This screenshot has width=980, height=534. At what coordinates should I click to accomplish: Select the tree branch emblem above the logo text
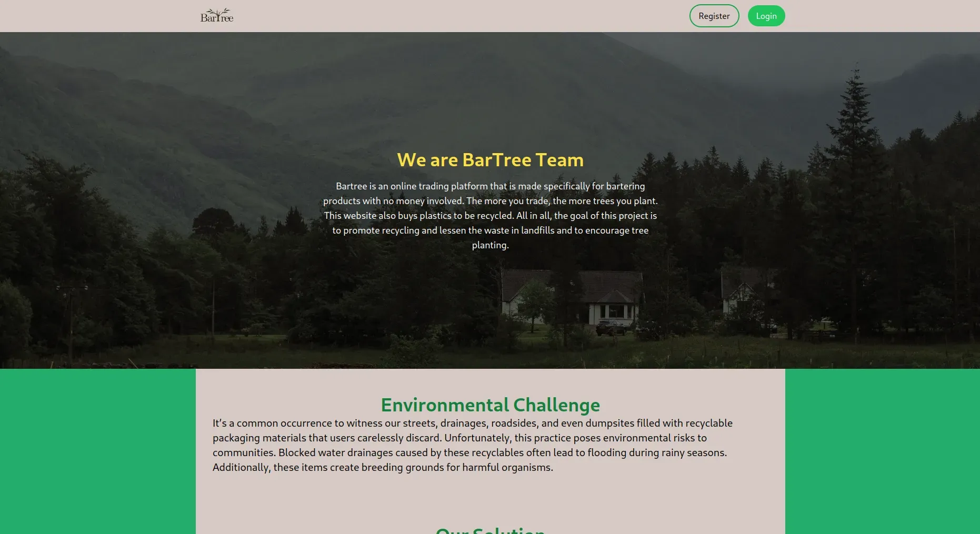tap(217, 11)
